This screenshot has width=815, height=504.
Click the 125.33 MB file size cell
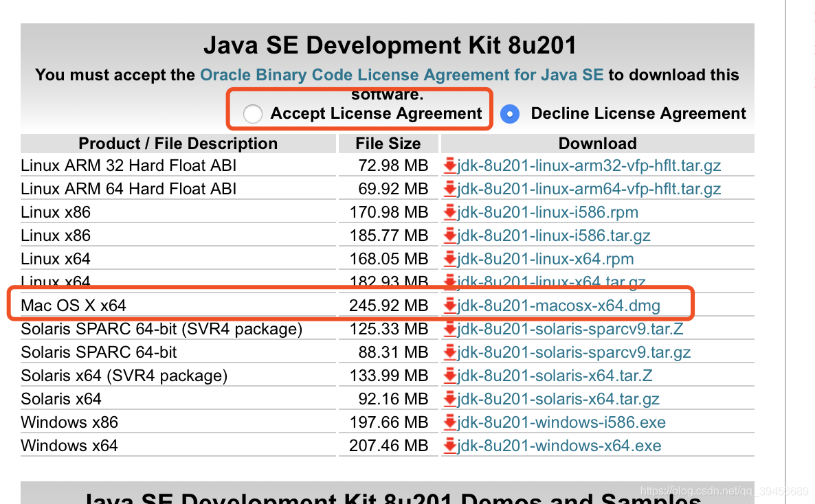(388, 329)
